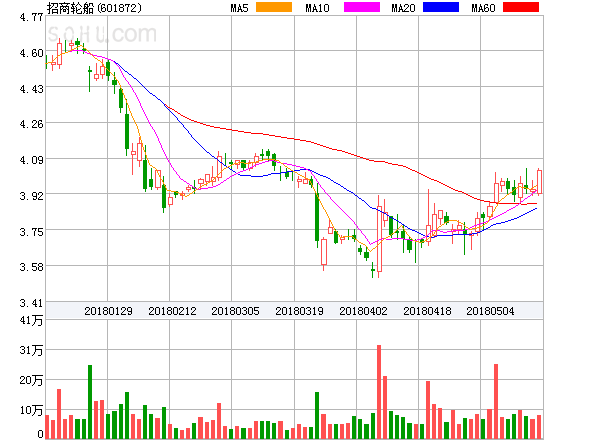600x440 pixels.
Task: Click the 3.92 price axis label
Action: (31, 196)
